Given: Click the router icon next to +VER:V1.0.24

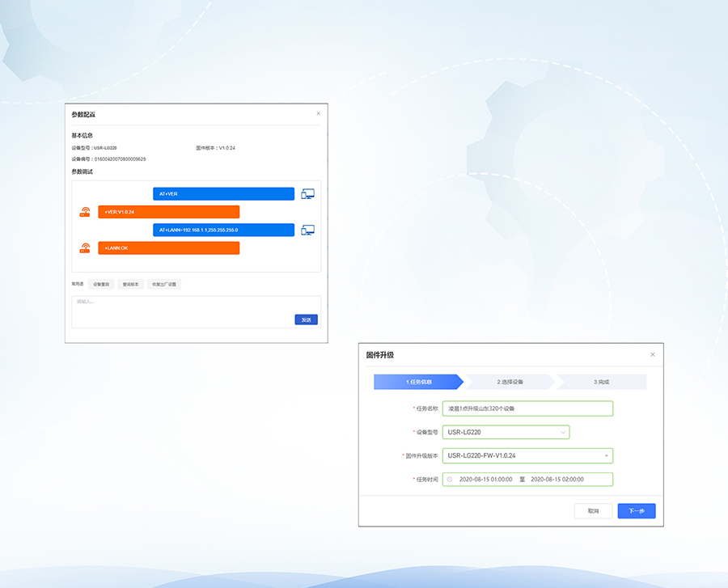Looking at the screenshot, I should pyautogui.click(x=85, y=212).
